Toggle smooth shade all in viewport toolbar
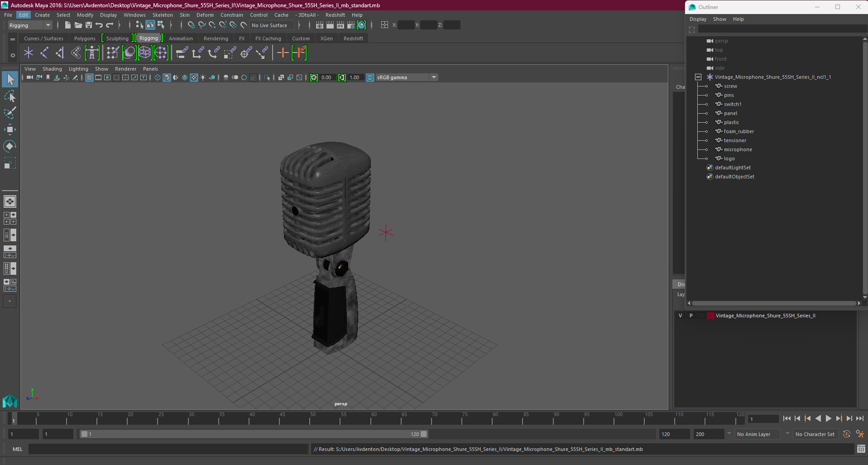868x465 pixels. pos(167,77)
